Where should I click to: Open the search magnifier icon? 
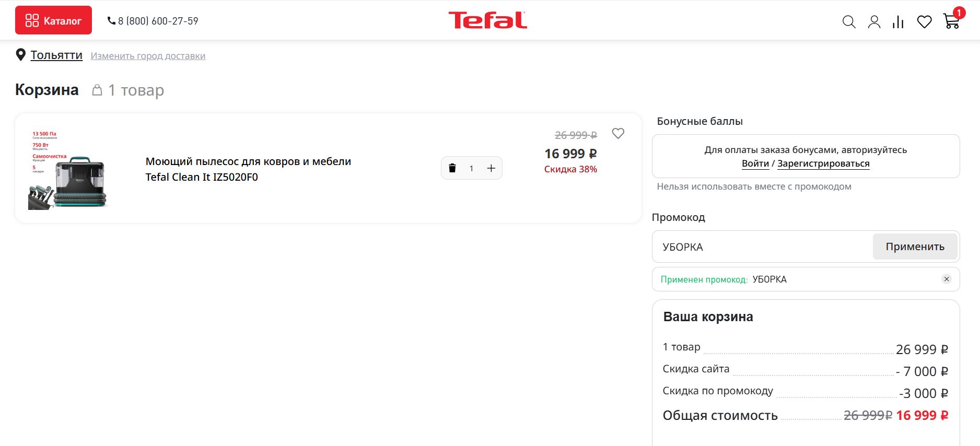pos(849,22)
